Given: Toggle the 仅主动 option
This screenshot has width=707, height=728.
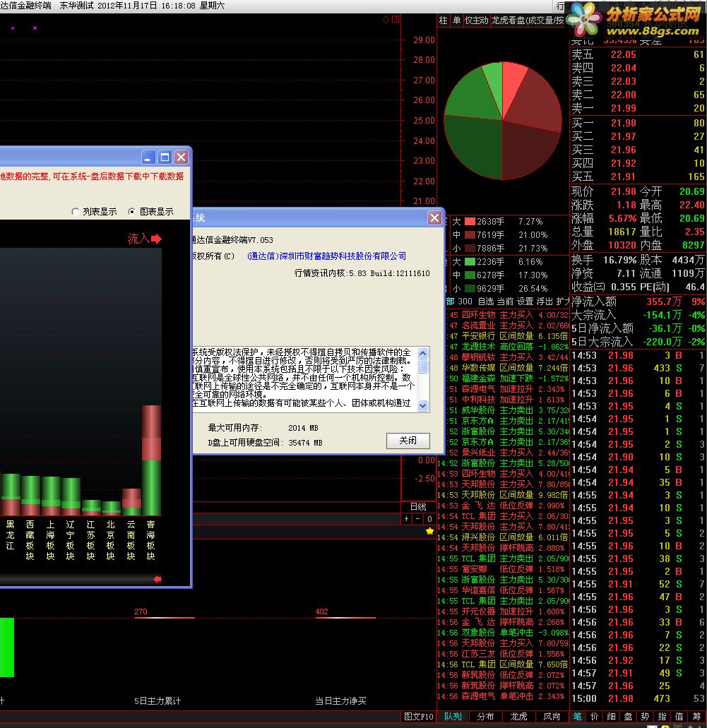Looking at the screenshot, I should click(x=477, y=20).
